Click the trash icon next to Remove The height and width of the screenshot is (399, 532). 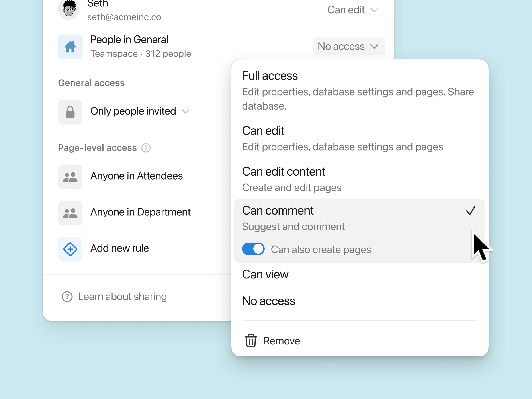pos(250,340)
